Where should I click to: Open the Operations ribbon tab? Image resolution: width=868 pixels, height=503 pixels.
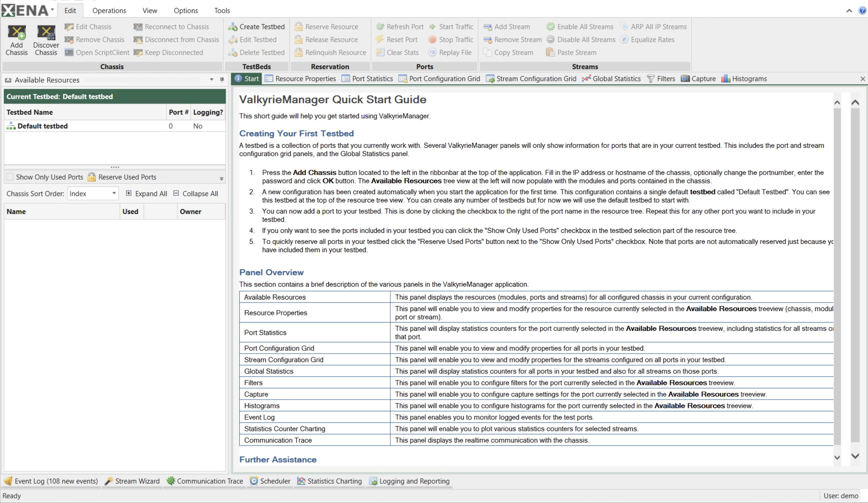(x=109, y=10)
